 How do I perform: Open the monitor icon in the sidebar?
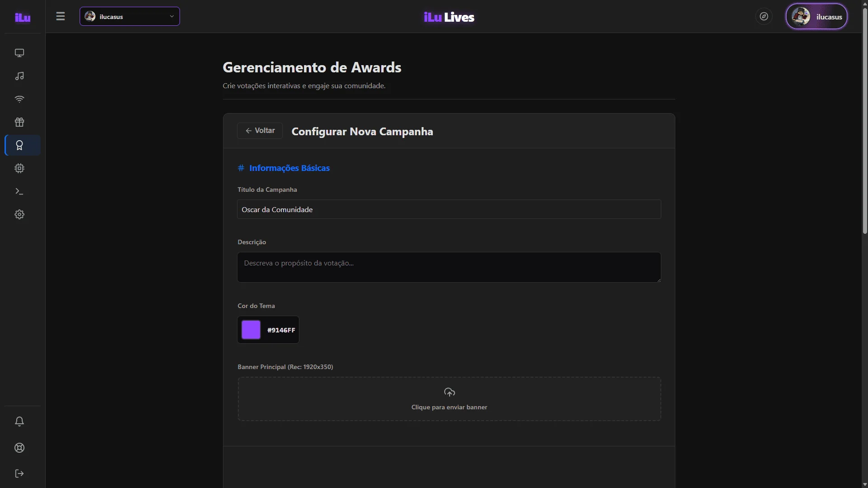pos(19,53)
